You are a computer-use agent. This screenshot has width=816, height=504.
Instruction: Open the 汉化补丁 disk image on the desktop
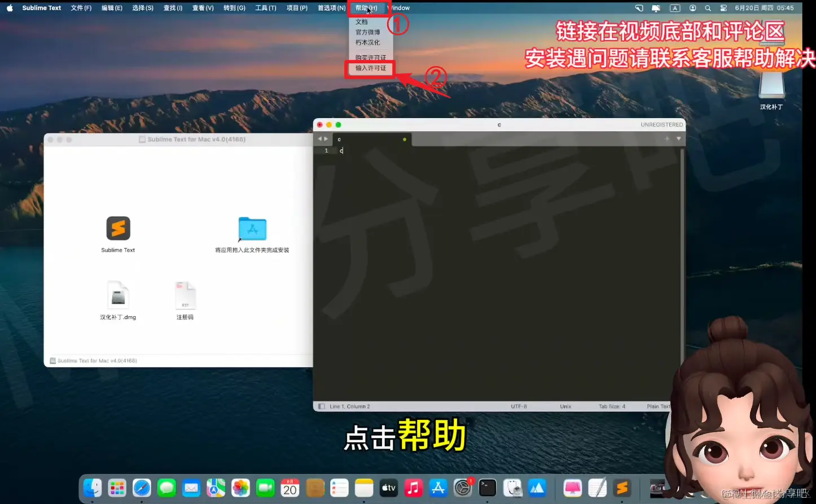(773, 83)
